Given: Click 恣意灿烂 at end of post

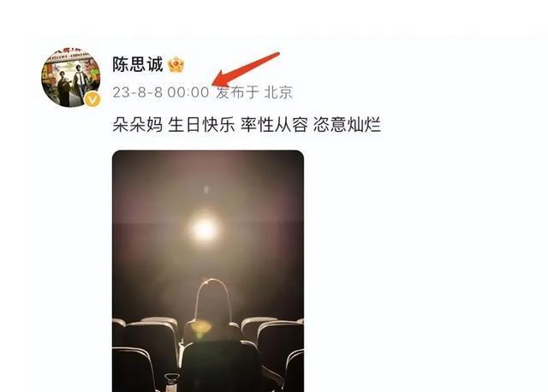Looking at the screenshot, I should click(x=347, y=125).
